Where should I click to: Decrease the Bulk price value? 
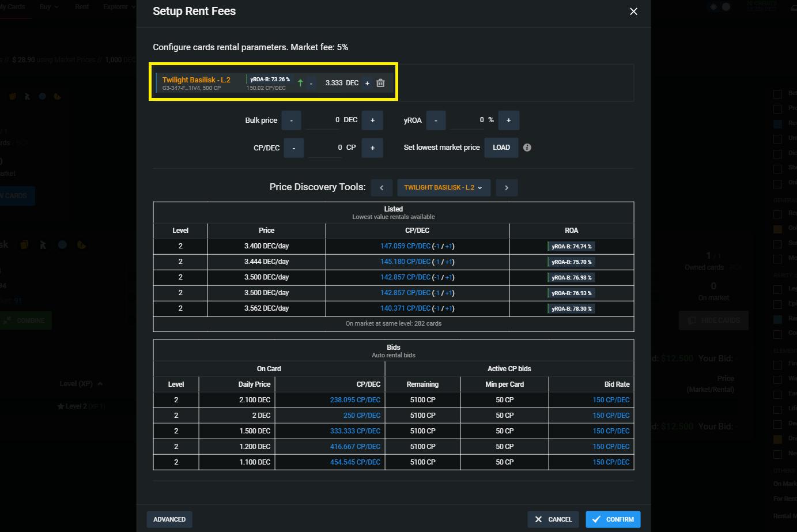click(292, 120)
